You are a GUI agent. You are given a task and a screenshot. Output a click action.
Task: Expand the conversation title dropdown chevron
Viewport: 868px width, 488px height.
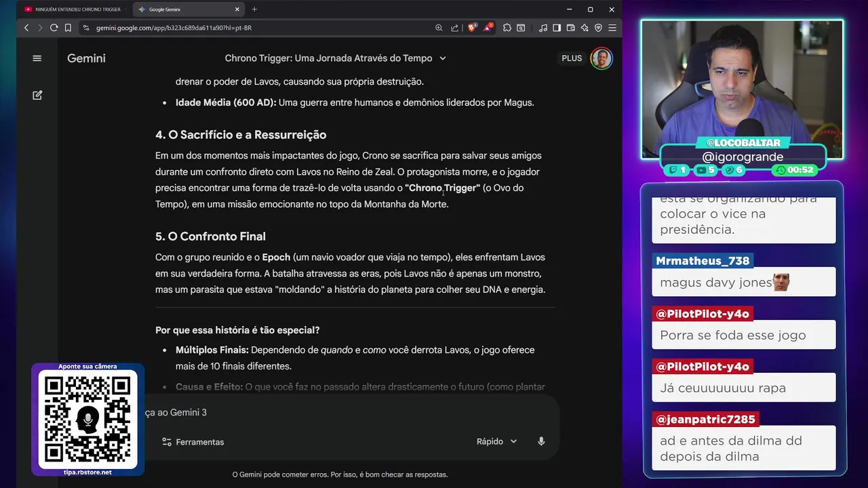coord(443,58)
